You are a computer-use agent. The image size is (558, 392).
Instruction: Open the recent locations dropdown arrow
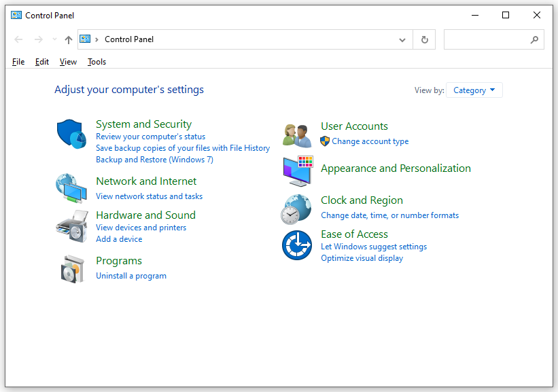54,39
